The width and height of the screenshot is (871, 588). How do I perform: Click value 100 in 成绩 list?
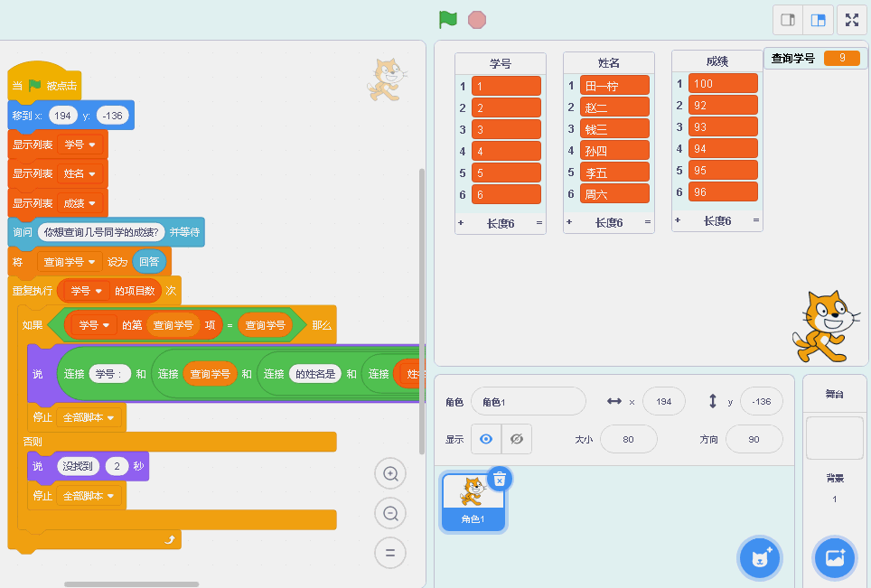(x=723, y=84)
